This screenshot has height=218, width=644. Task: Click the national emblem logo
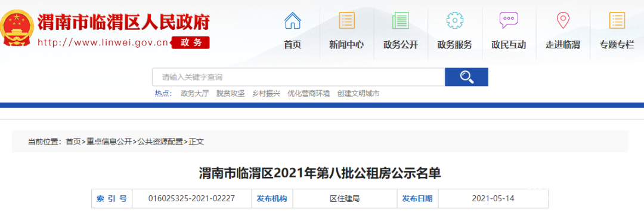(17, 29)
